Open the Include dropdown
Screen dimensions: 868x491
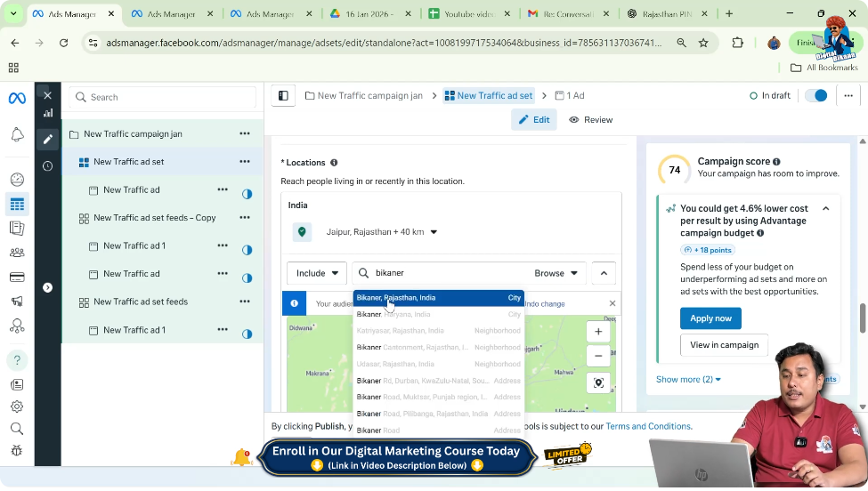coord(317,273)
